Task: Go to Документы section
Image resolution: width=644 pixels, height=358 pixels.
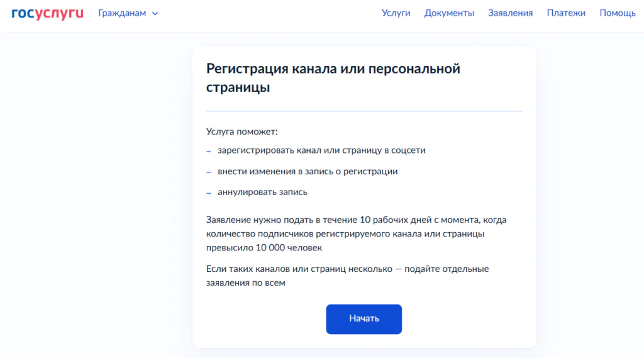Action: (449, 13)
